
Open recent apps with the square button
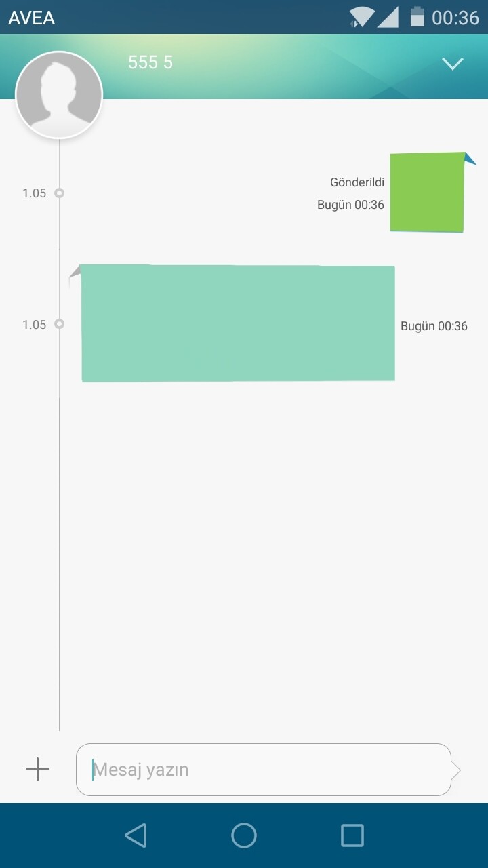pos(352,835)
